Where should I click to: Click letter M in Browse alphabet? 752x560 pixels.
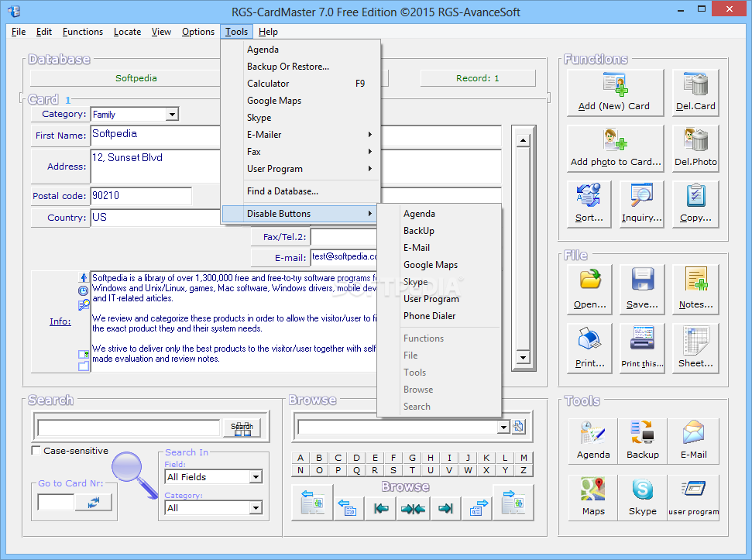(524, 458)
